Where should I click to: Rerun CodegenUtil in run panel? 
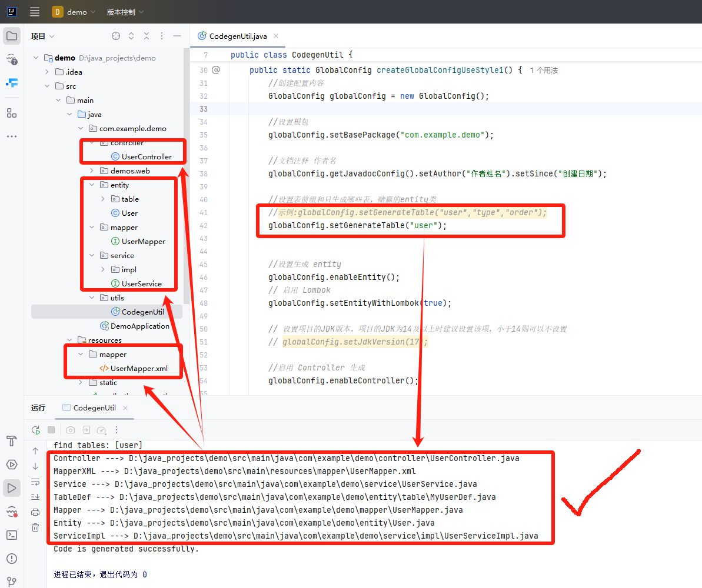pos(36,430)
